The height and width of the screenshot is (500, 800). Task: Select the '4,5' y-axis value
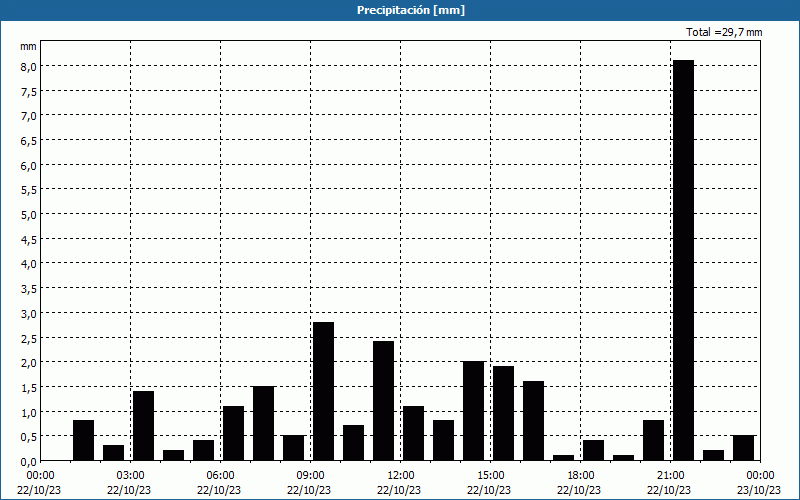(x=29, y=239)
